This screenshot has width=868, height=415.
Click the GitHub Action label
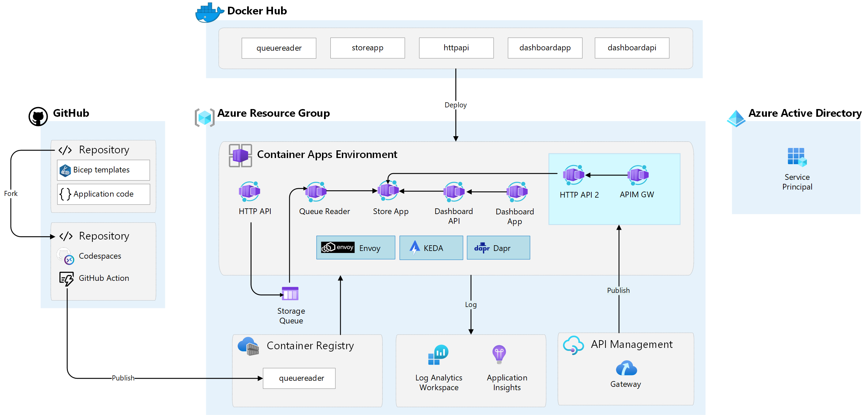point(104,278)
